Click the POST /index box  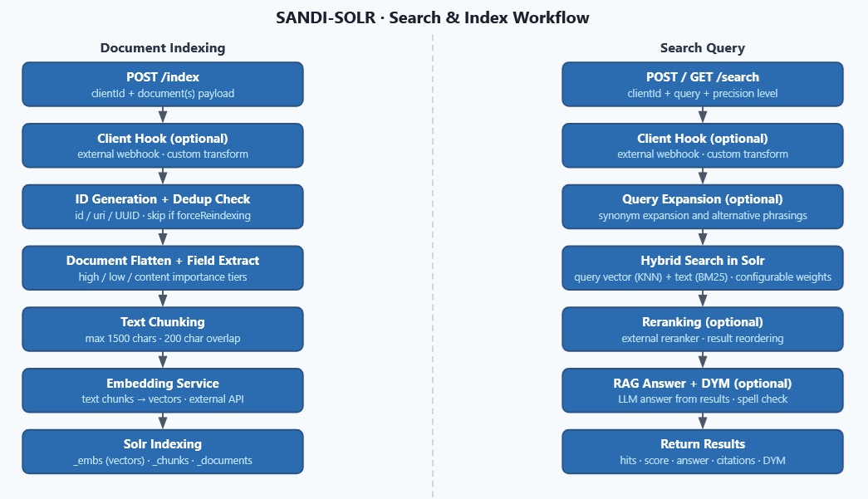click(163, 84)
